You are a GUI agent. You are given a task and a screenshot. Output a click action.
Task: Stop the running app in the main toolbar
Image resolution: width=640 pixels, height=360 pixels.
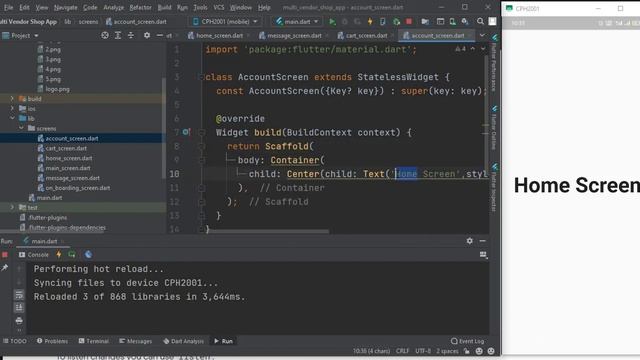(x=409, y=22)
